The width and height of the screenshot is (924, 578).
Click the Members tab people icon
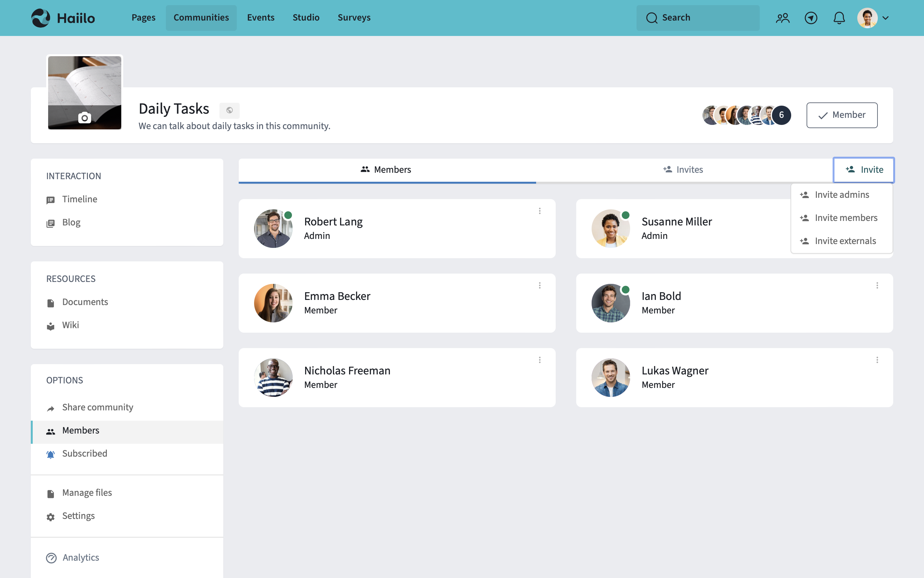(365, 169)
